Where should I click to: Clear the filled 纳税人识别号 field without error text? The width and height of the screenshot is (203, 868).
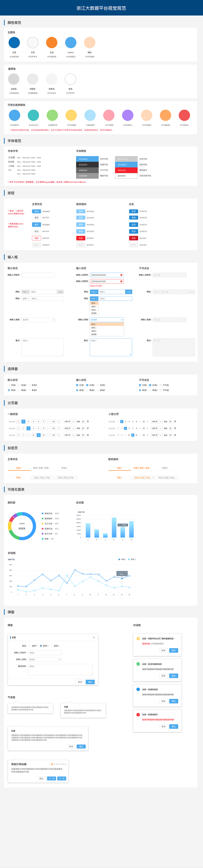pos(121,275)
